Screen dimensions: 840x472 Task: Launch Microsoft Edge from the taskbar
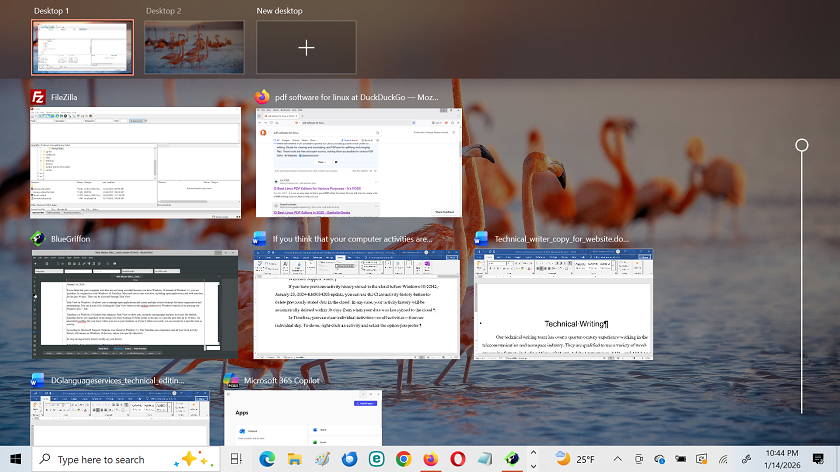[267, 459]
